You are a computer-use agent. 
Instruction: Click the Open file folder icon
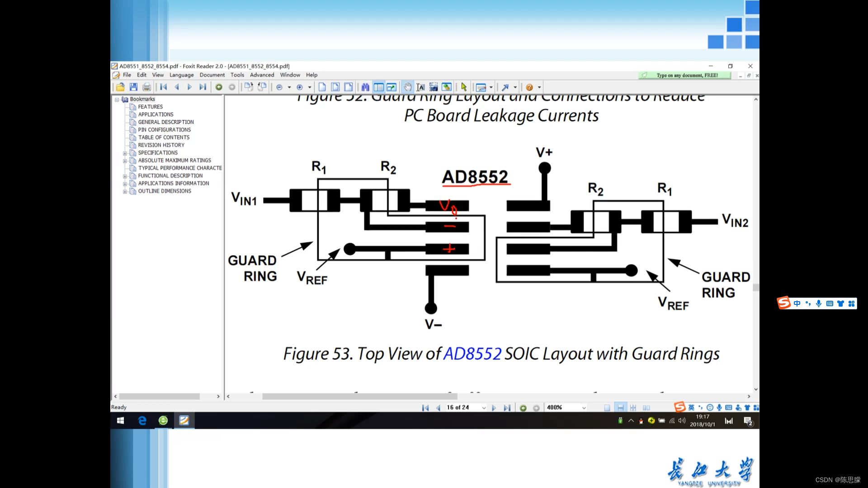click(120, 87)
